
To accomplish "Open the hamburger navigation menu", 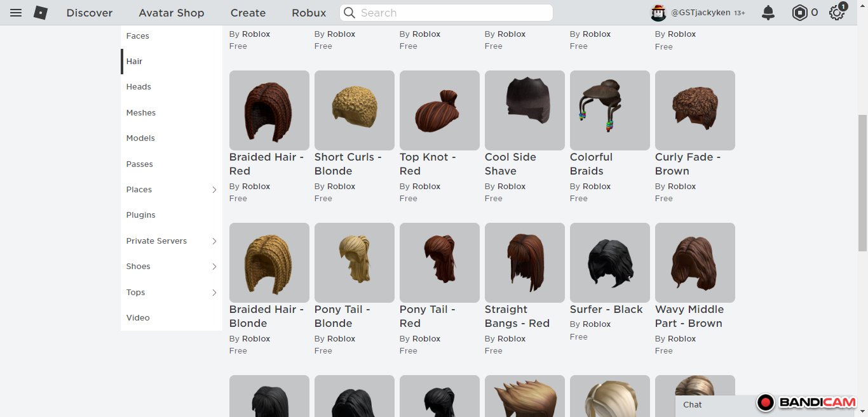I will (x=16, y=13).
